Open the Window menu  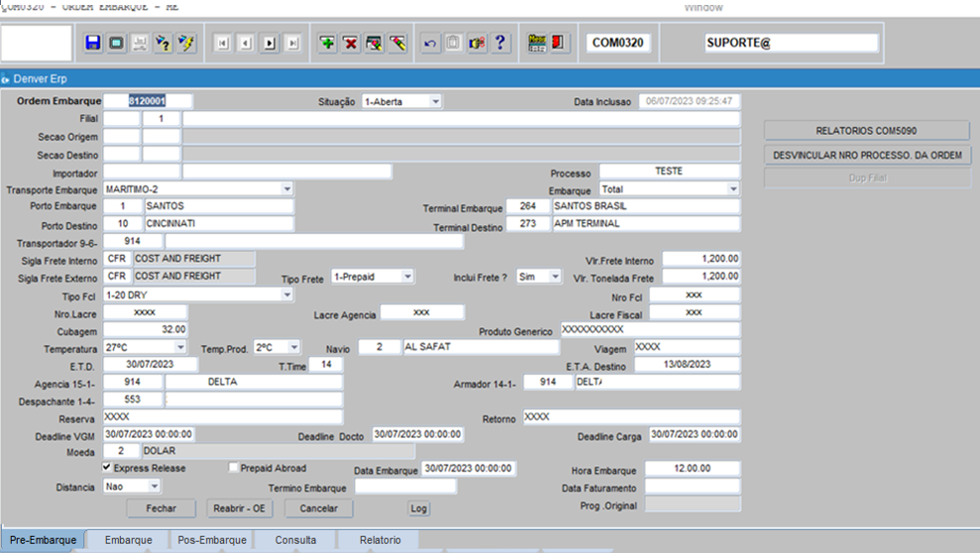coord(704,7)
